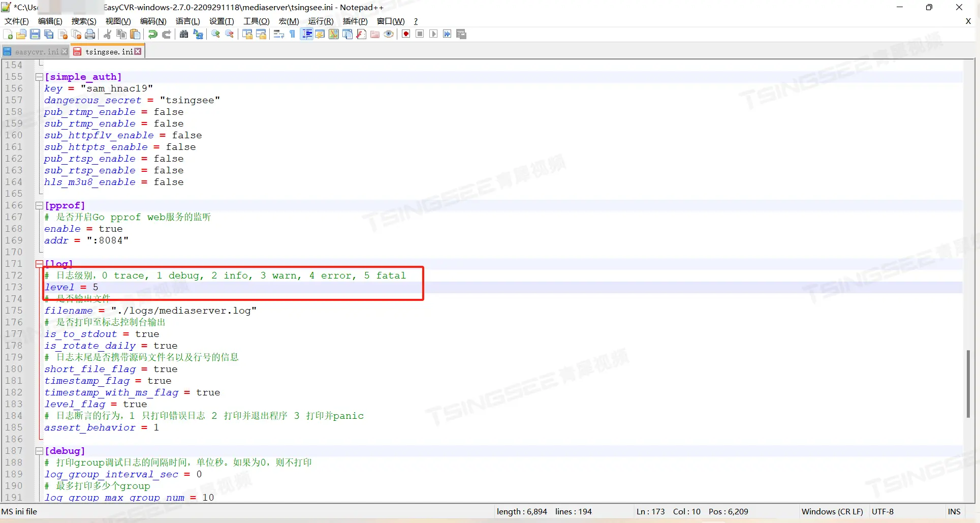Open the 文件(F) menu
This screenshot has width=980, height=523.
(17, 21)
